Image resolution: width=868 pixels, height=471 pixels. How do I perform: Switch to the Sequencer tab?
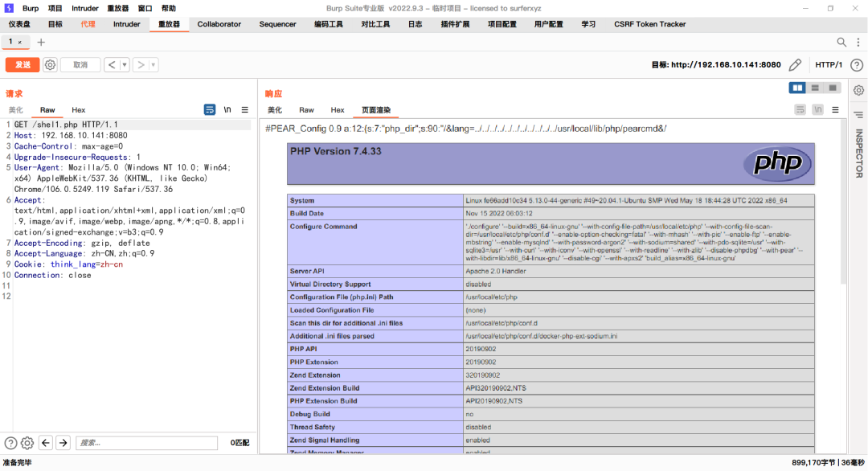coord(277,24)
